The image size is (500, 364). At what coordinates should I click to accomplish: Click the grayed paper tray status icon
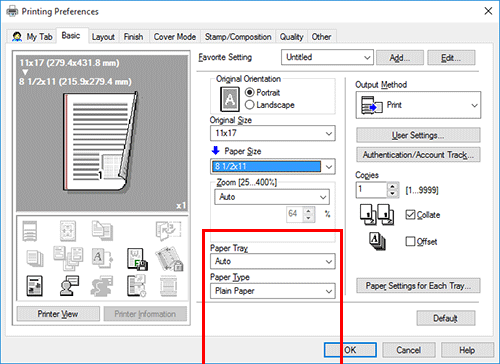click(x=30, y=231)
